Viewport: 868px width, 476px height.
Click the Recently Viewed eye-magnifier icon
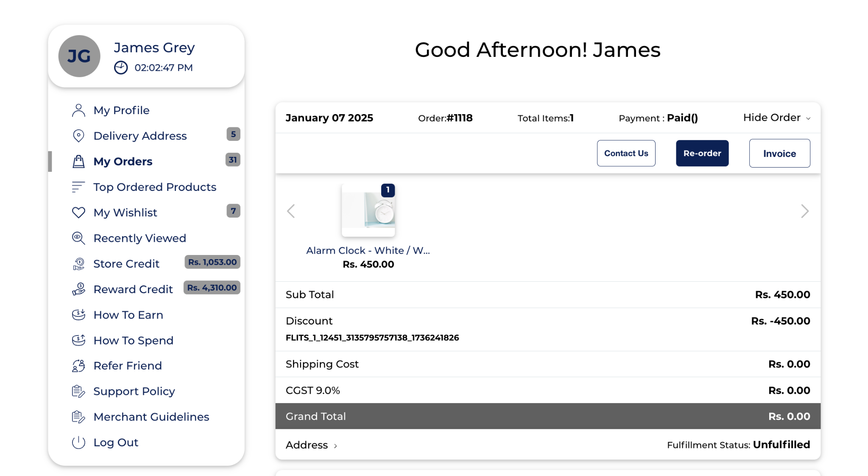click(x=78, y=238)
